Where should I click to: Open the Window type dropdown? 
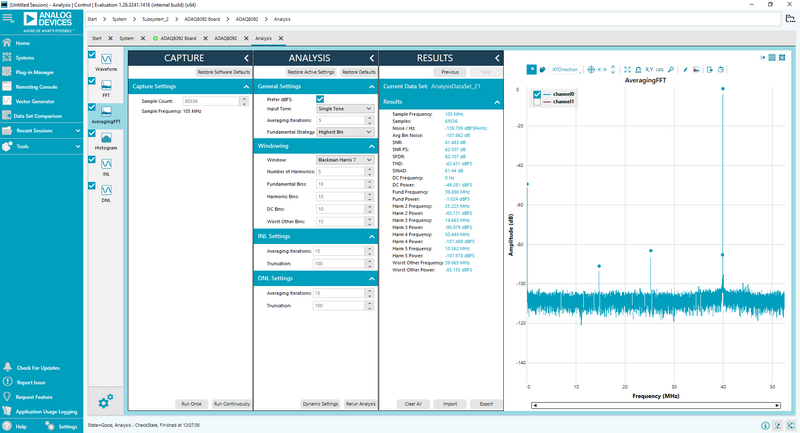[x=345, y=159]
